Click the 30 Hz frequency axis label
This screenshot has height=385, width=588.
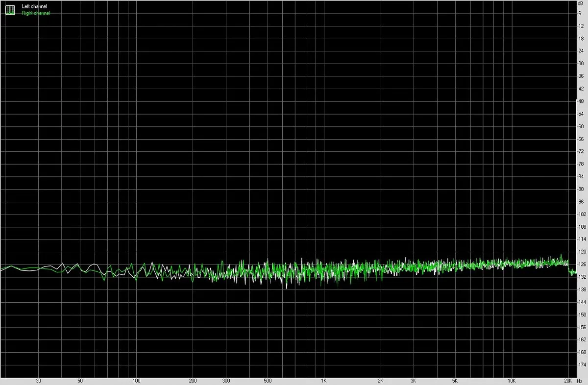click(38, 381)
